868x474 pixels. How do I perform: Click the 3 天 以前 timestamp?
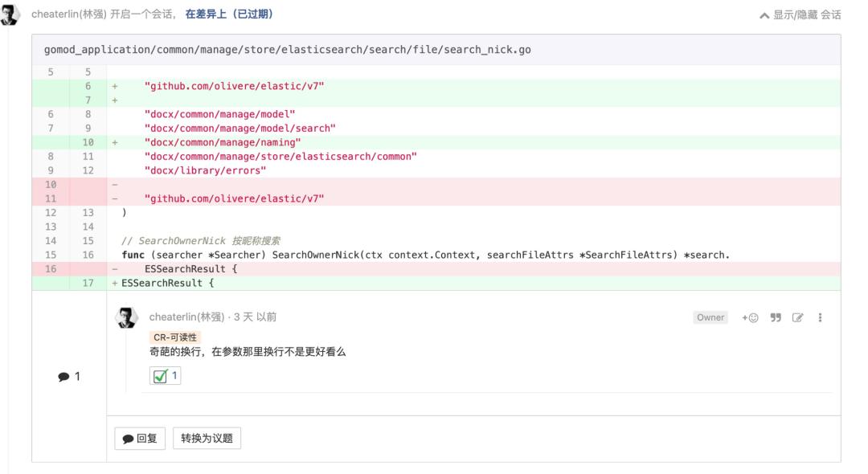point(255,317)
